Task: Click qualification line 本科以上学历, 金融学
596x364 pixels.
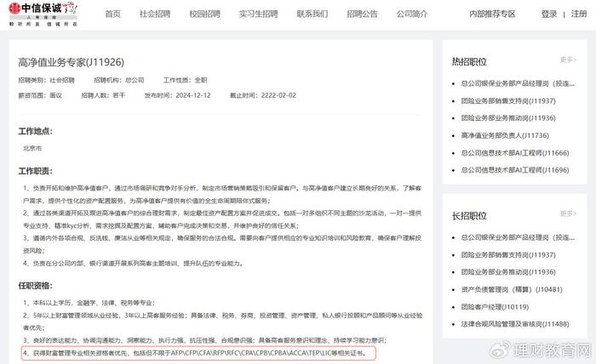Action: 89,303
